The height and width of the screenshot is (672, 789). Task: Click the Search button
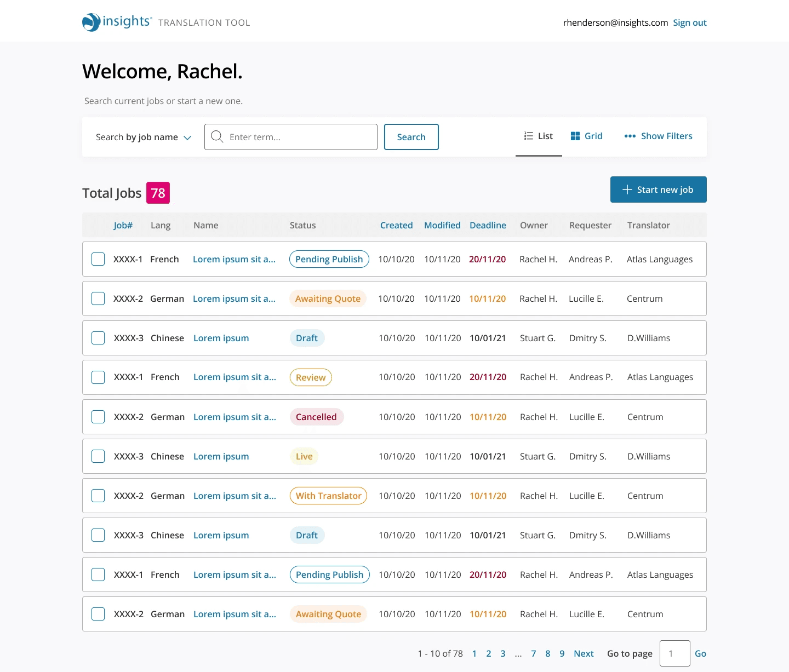[411, 137]
